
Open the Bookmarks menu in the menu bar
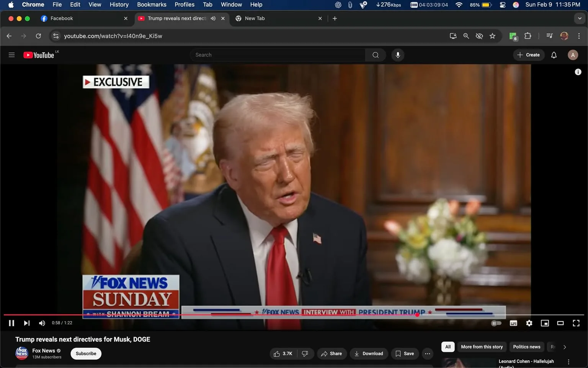(x=152, y=5)
